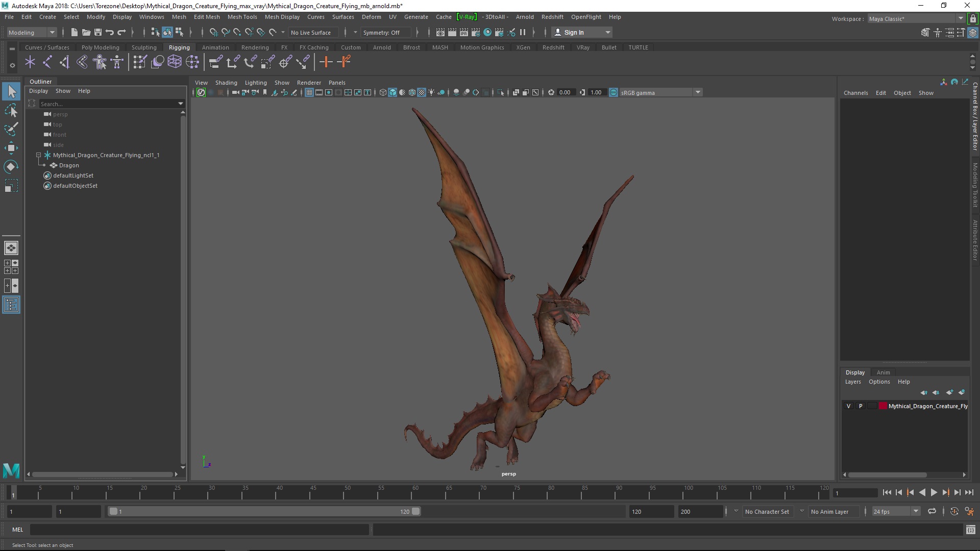Open the 24 fps frame rate dropdown
The image size is (980, 551).
click(896, 511)
